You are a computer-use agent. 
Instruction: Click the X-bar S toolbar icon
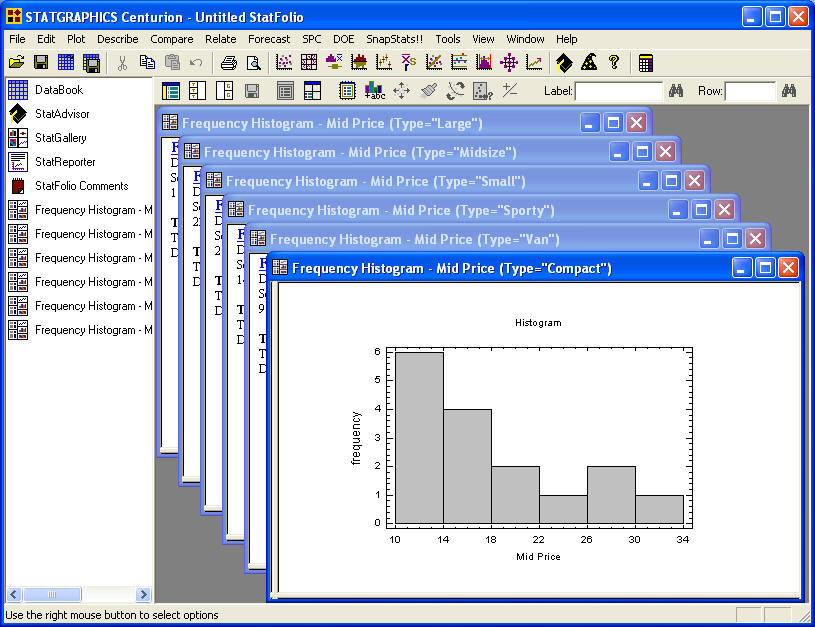pos(409,63)
